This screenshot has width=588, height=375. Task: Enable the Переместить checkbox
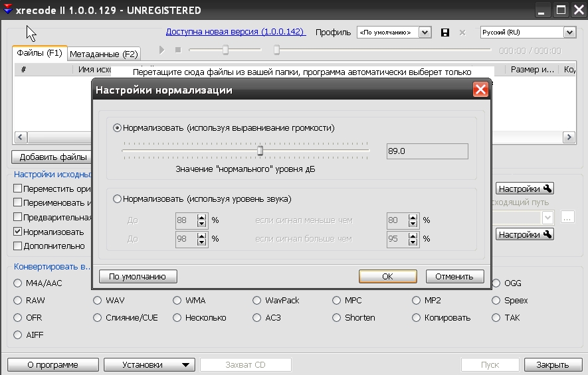[x=17, y=188]
